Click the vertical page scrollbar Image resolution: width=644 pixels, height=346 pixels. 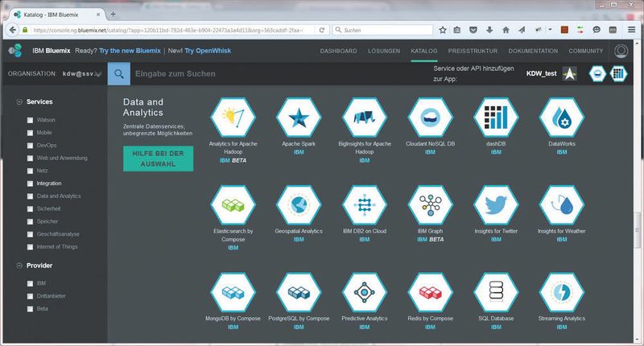pos(638,230)
